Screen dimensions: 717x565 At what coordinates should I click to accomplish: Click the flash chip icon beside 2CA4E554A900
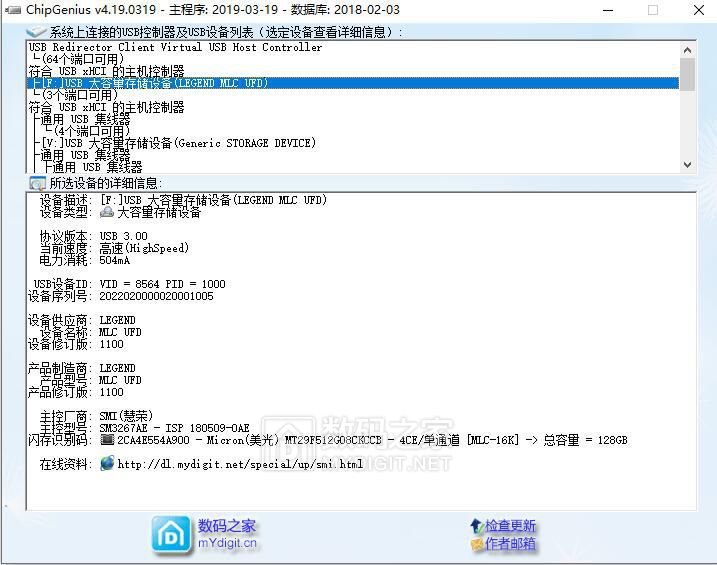pyautogui.click(x=107, y=440)
